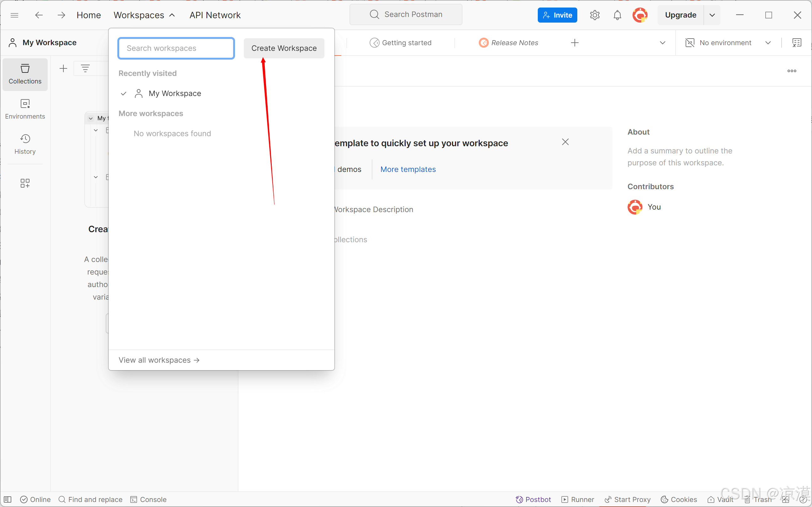Open API Network in the top bar

tap(215, 15)
